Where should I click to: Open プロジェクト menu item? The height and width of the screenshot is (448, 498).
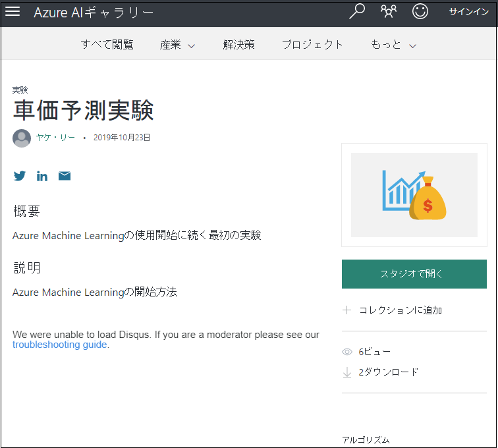312,45
